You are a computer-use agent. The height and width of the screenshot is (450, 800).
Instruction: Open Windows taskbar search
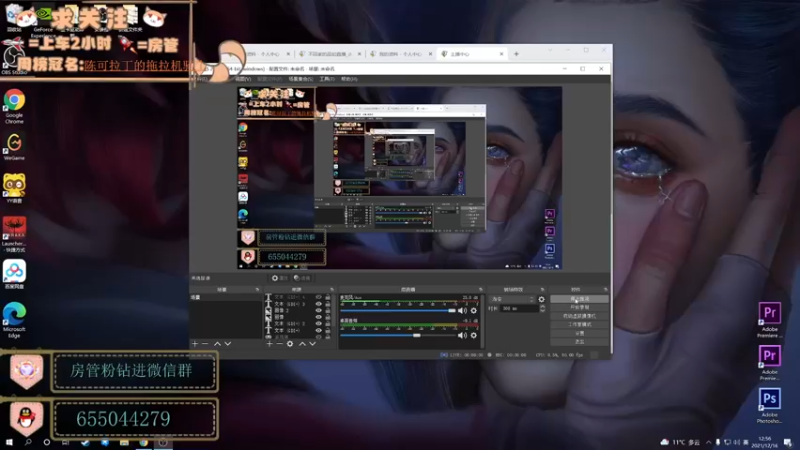28,443
